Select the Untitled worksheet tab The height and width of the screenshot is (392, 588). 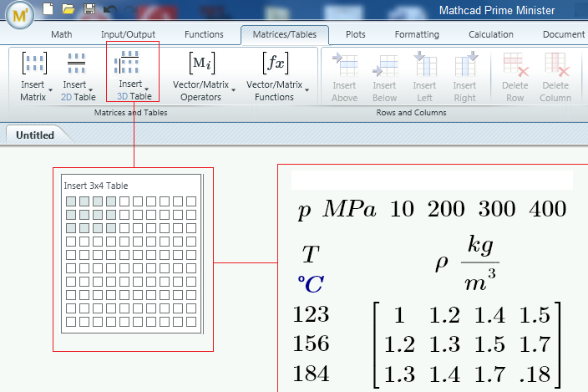coord(35,135)
